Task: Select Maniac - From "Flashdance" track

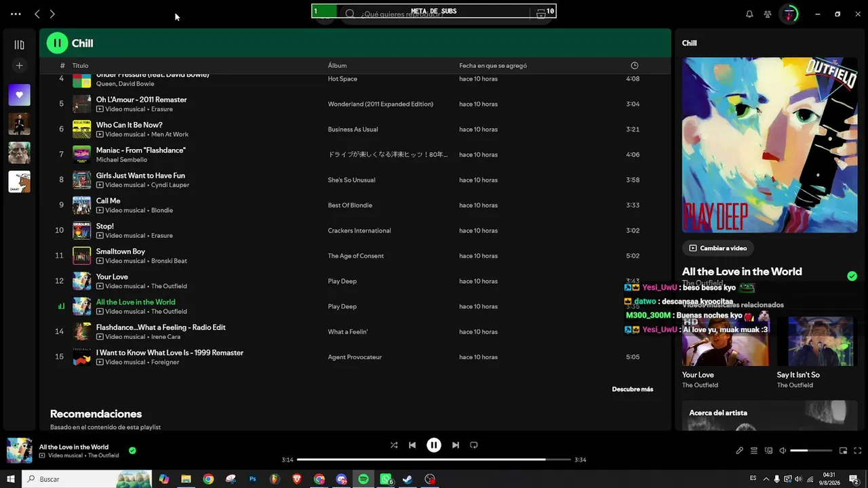Action: [x=140, y=150]
